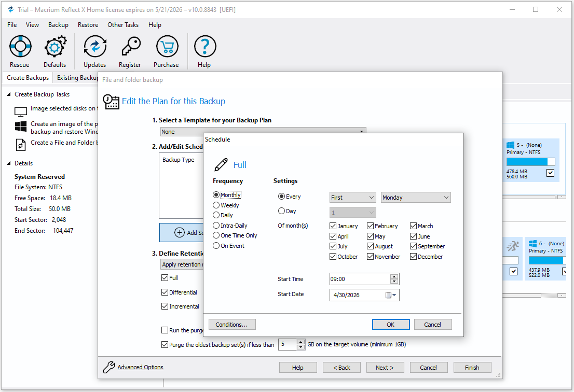
Task: Open the Other Tasks menu
Action: click(x=123, y=25)
